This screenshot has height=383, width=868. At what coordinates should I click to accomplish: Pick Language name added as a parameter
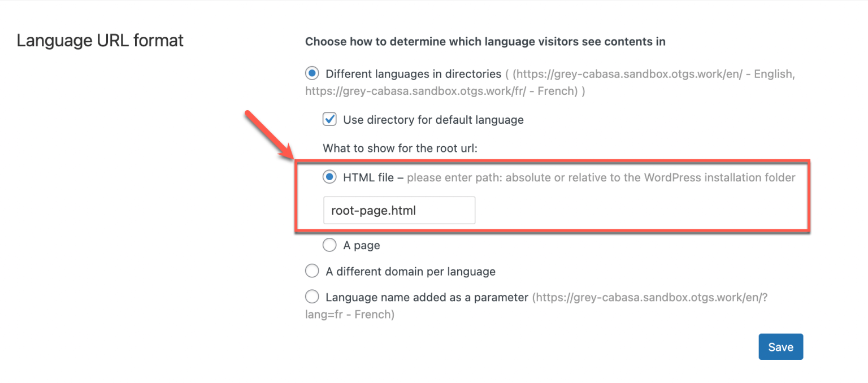(x=312, y=297)
